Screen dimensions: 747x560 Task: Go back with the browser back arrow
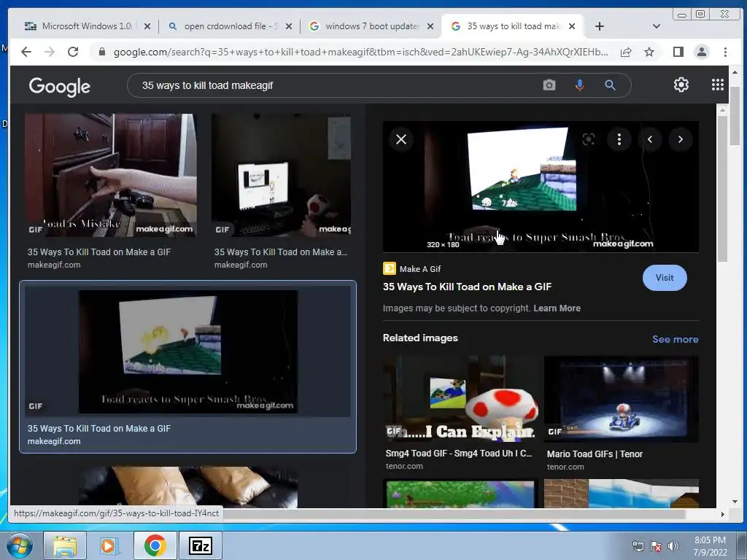[26, 52]
